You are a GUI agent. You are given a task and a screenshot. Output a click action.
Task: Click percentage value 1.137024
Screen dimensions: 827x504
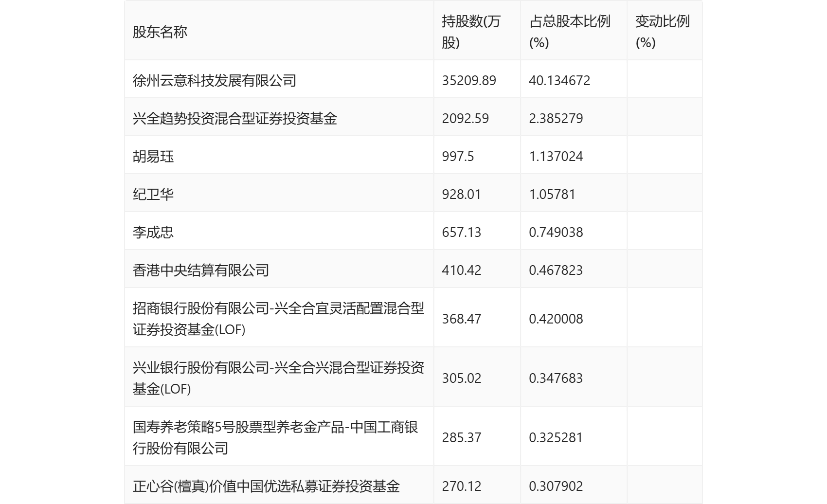click(x=556, y=156)
